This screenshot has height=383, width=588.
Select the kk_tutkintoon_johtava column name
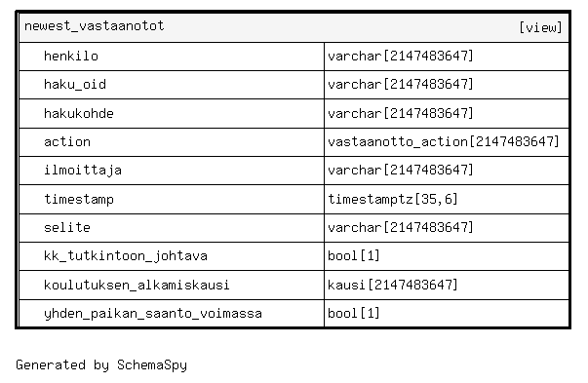point(126,256)
